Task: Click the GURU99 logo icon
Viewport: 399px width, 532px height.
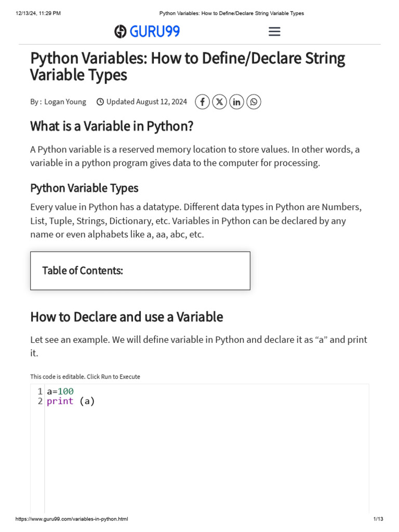Action: tap(121, 32)
